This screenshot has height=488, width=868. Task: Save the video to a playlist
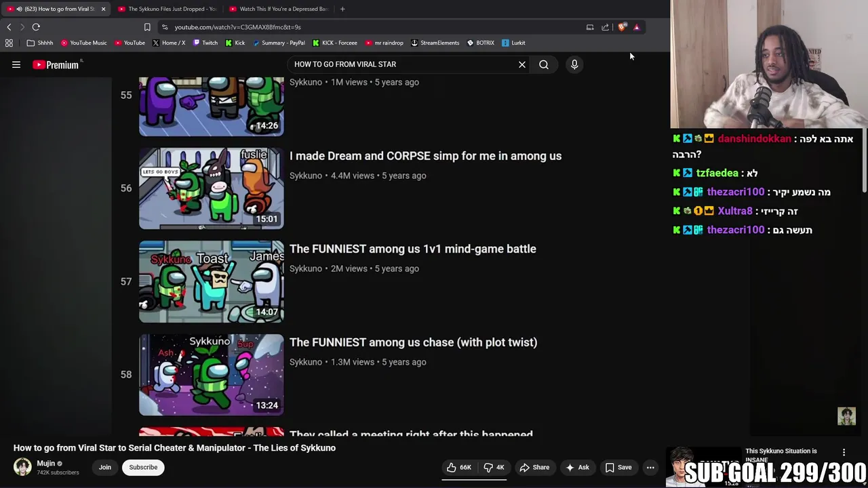[618, 467]
